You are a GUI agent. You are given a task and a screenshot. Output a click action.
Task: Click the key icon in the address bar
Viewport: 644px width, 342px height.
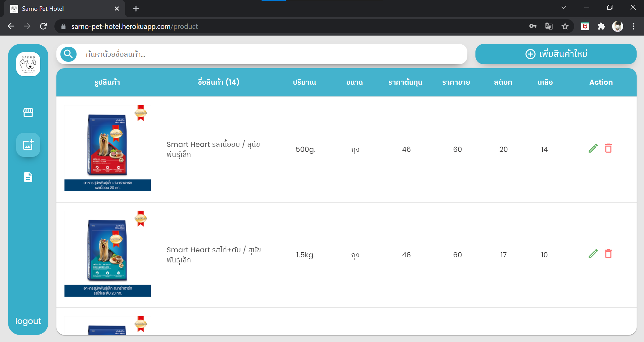tap(533, 26)
